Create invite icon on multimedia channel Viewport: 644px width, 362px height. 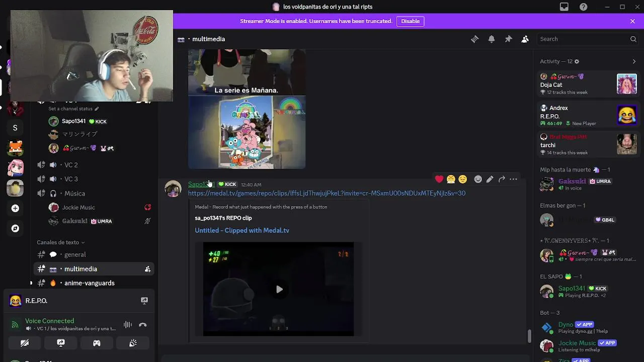[x=147, y=269]
